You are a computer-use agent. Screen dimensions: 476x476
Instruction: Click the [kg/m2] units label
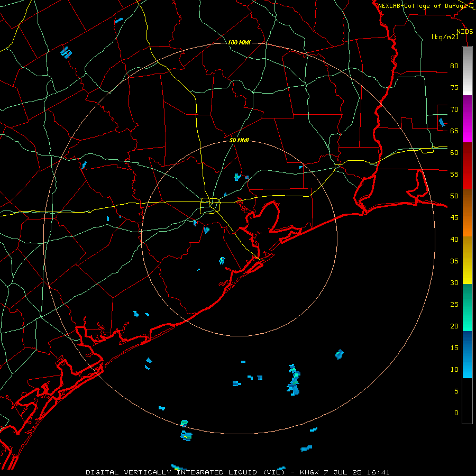coord(445,37)
